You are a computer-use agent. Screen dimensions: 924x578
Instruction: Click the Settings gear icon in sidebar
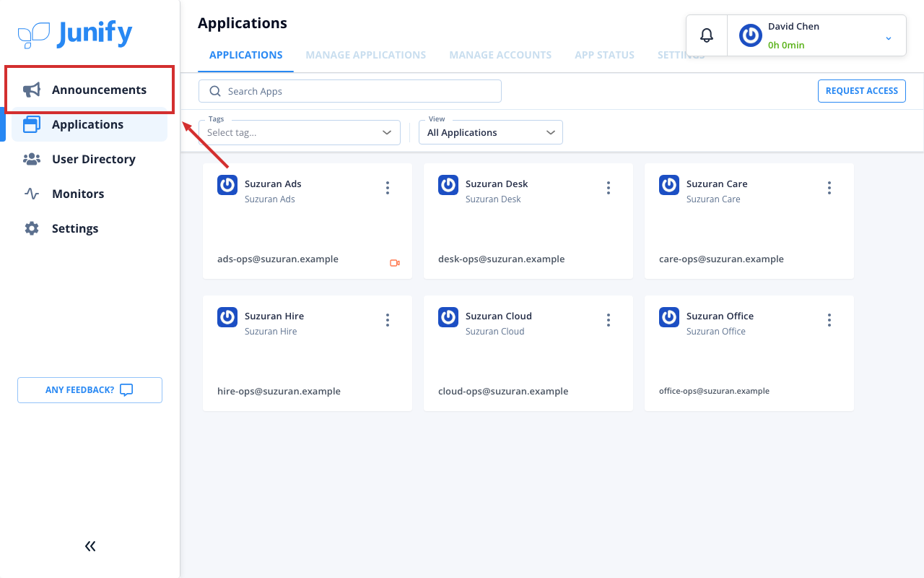(32, 228)
